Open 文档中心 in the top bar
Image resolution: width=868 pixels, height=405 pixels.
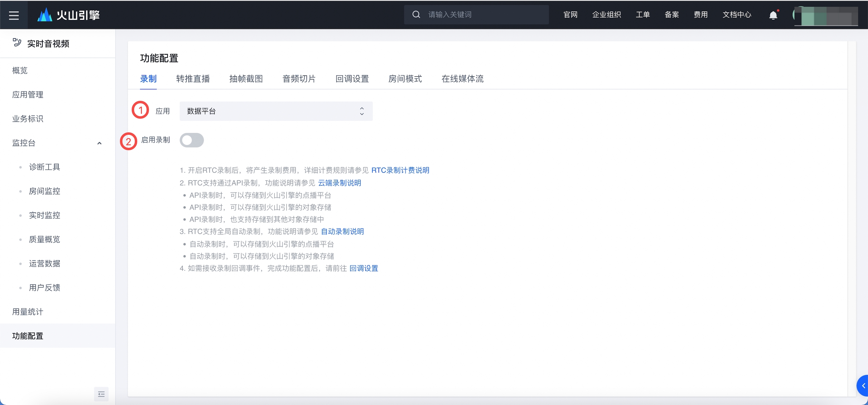pyautogui.click(x=737, y=15)
